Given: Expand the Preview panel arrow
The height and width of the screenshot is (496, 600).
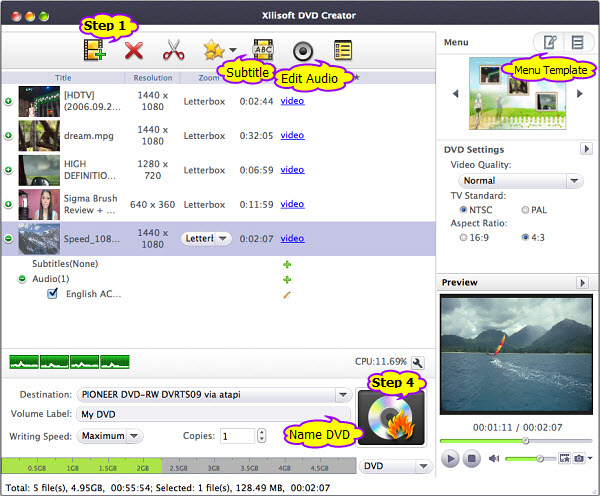Looking at the screenshot, I should (x=582, y=282).
